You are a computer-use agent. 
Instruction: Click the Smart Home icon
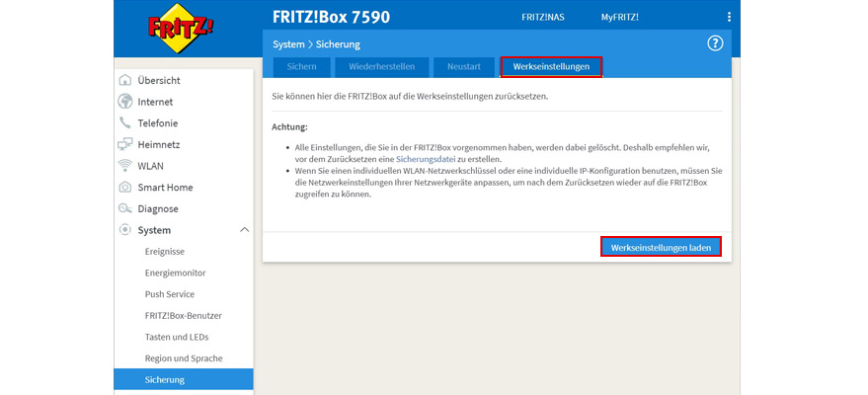pos(125,188)
